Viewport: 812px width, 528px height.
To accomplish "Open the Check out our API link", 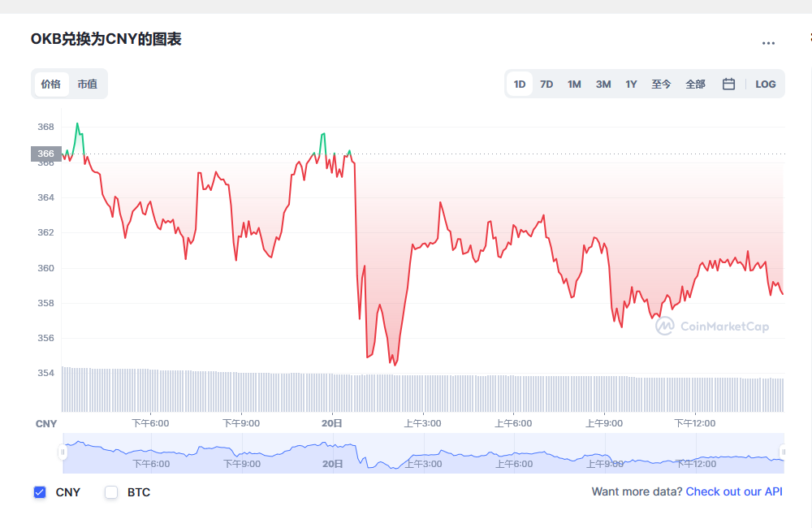I will click(734, 491).
